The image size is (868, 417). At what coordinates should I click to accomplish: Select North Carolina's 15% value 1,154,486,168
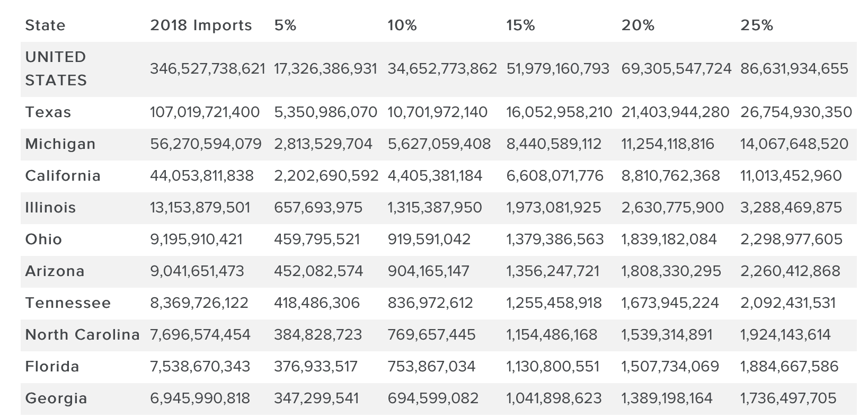552,335
